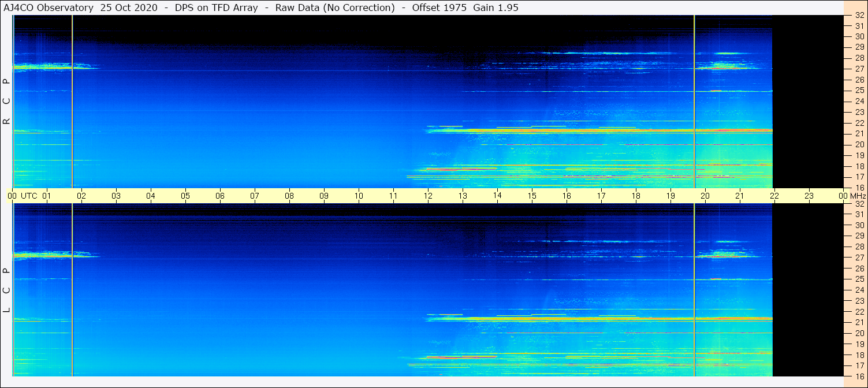Select hour 02 on the UTC axis

point(81,196)
